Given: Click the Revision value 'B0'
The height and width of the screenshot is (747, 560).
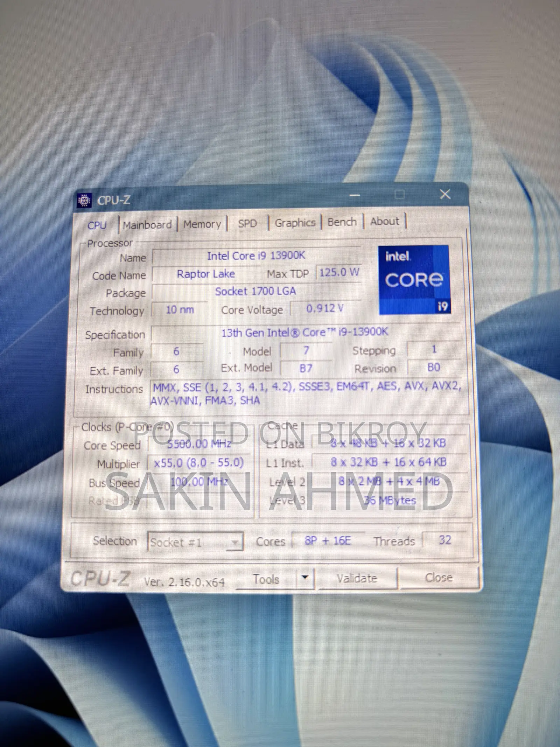Looking at the screenshot, I should pos(434,367).
